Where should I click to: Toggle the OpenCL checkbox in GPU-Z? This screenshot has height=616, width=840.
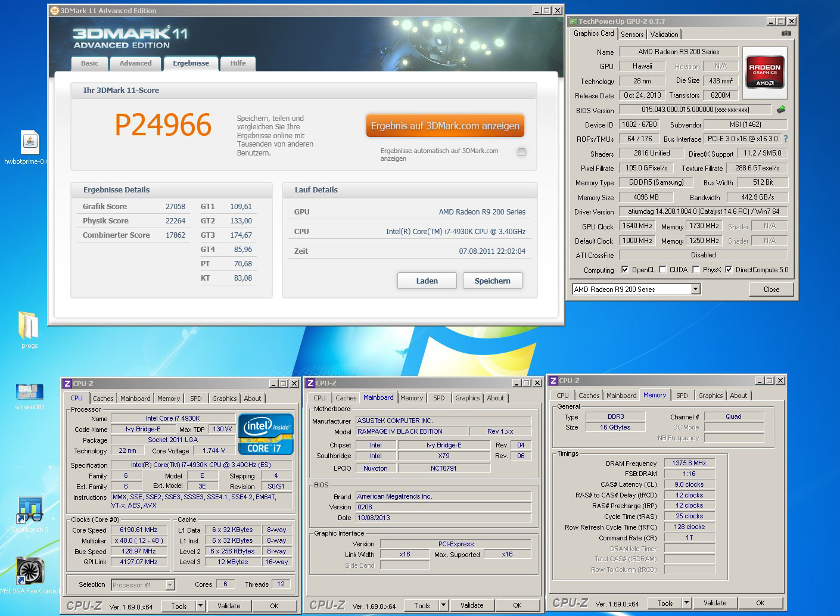tap(624, 270)
